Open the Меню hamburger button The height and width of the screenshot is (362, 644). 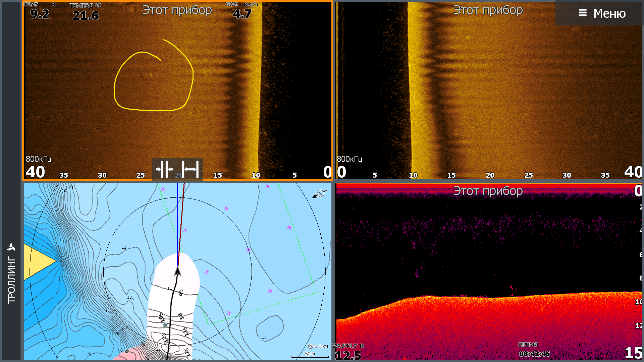[601, 13]
